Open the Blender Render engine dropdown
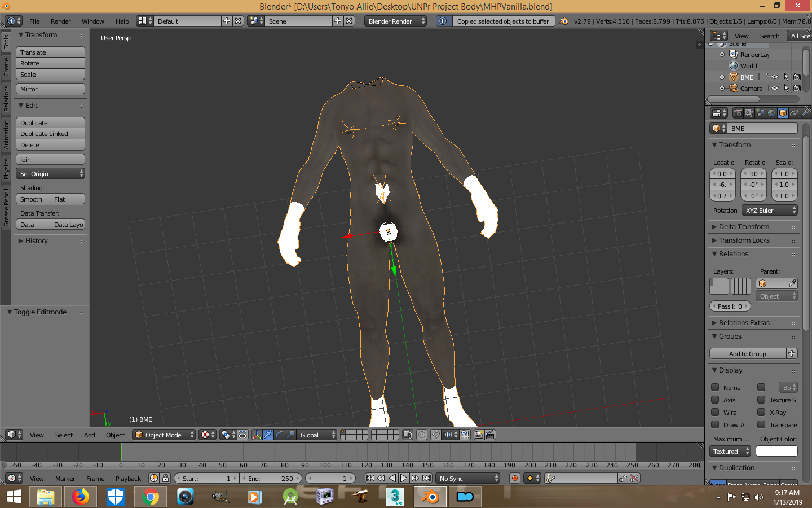 click(x=396, y=21)
